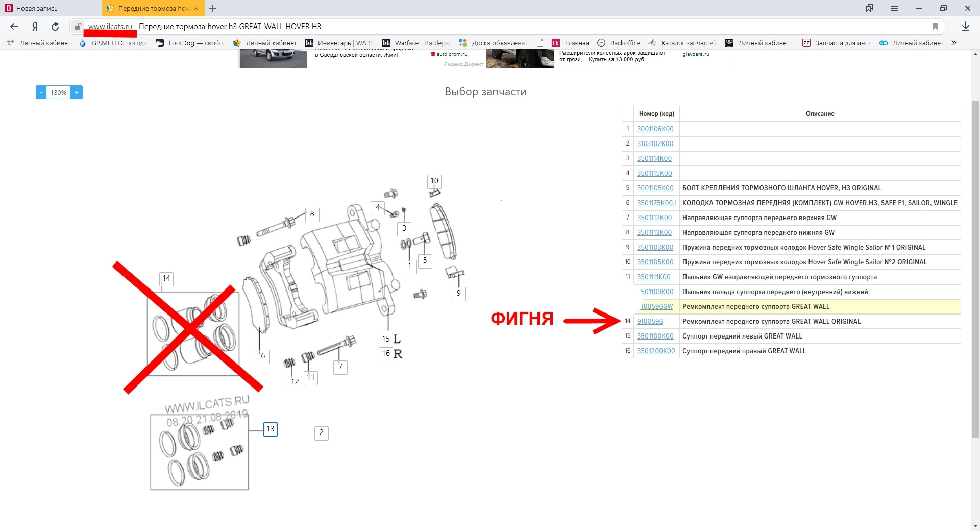Viewport: 980px width, 531px height.
Task: Click the car thumbnail in the top ad
Action: (274, 59)
